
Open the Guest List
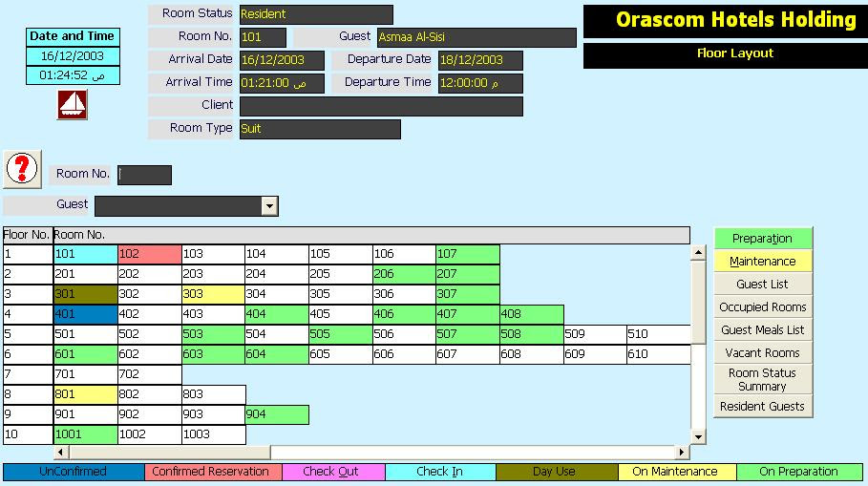click(762, 284)
